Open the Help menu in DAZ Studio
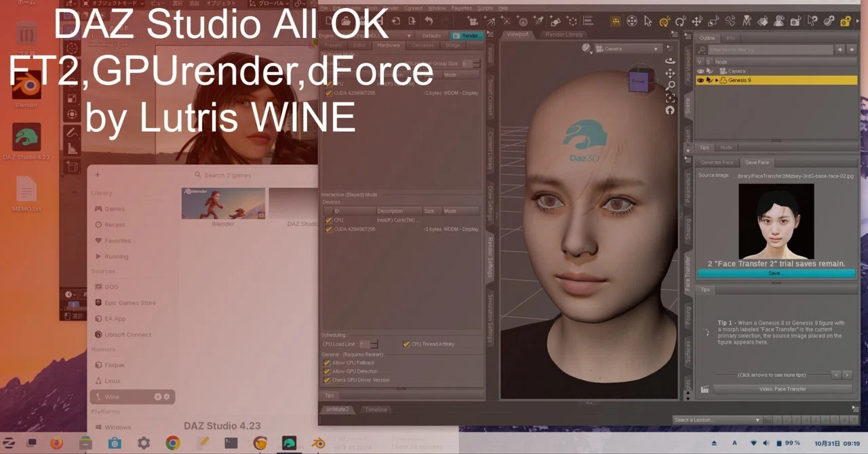The height and width of the screenshot is (454, 868). pos(503,8)
